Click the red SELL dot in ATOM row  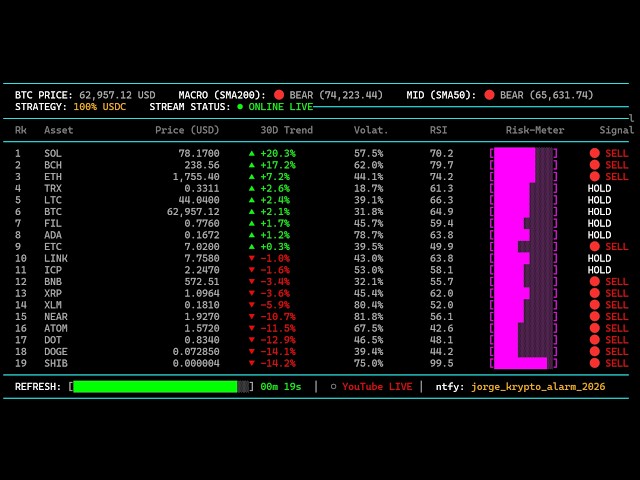point(595,328)
